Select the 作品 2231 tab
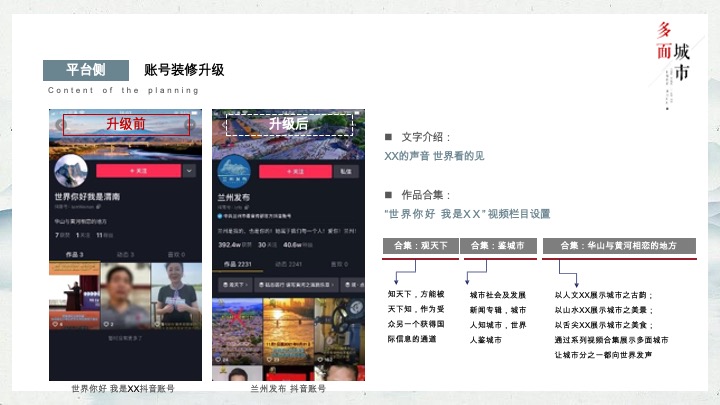Image resolution: width=720 pixels, height=405 pixels. click(x=237, y=264)
